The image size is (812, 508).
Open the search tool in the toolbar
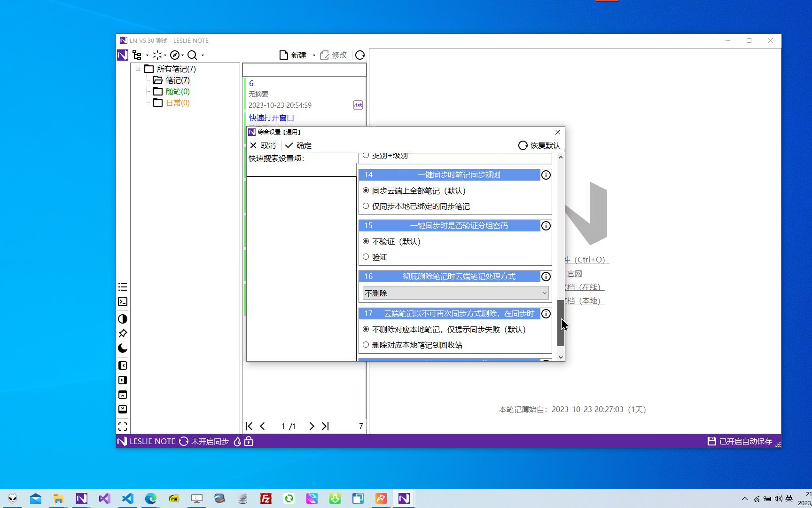pos(192,55)
